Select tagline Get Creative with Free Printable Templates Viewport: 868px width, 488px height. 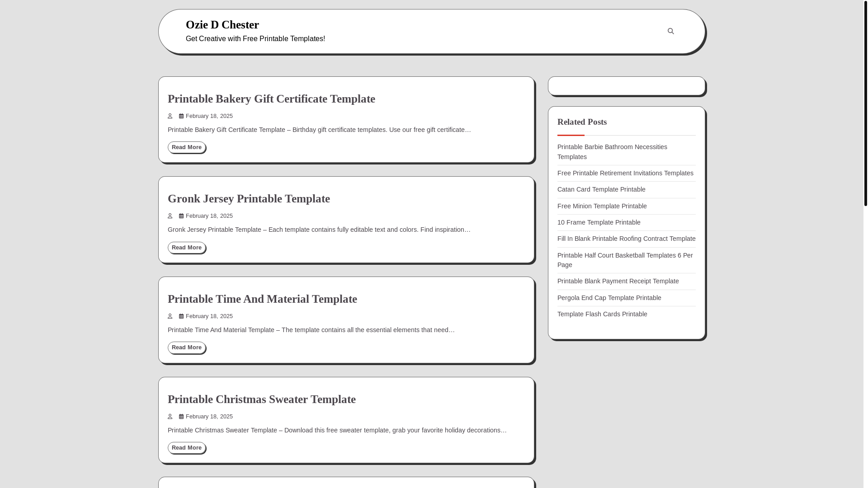[x=255, y=39]
